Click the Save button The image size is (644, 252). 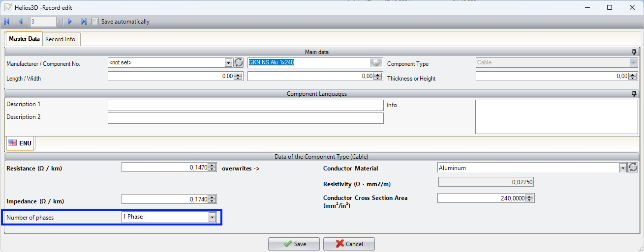[x=294, y=244]
